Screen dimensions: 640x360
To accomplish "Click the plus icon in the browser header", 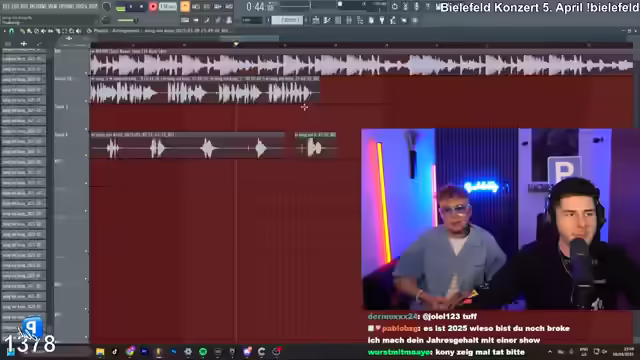I will (24, 44).
